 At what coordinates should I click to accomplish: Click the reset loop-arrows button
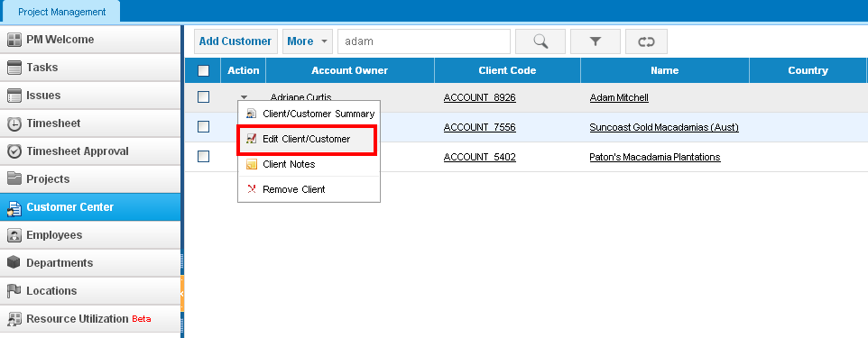tap(646, 41)
